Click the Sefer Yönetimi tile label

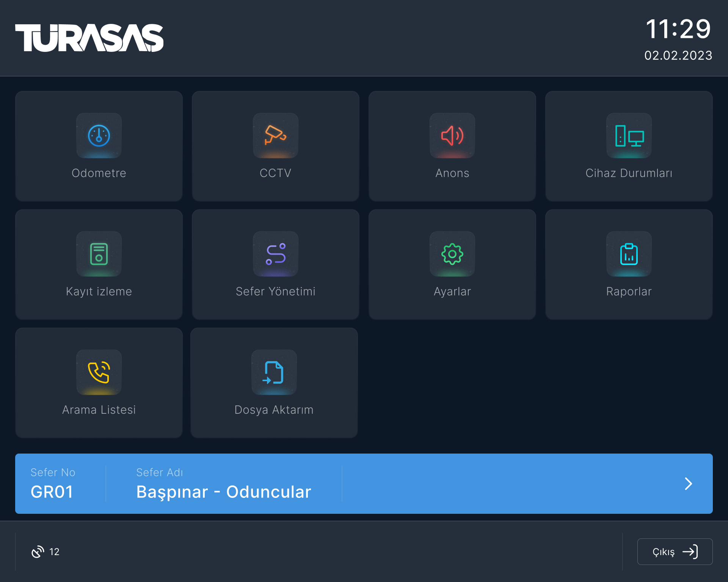[276, 291]
